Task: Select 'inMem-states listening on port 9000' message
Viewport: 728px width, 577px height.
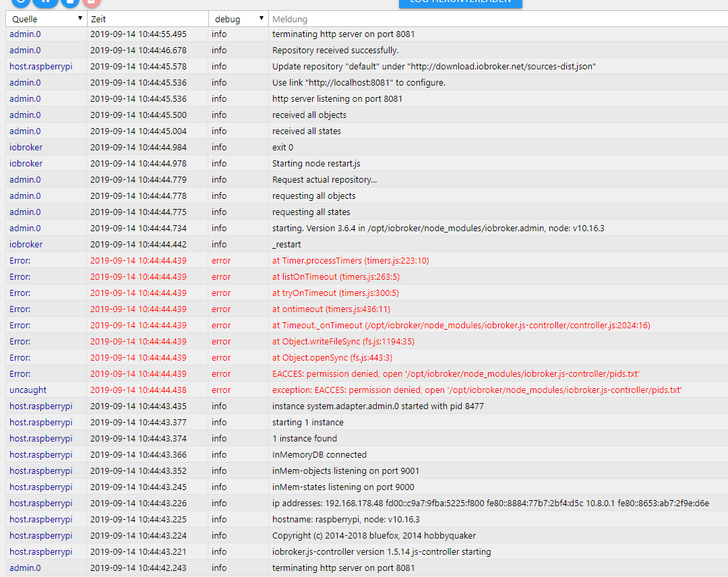Action: (343, 487)
